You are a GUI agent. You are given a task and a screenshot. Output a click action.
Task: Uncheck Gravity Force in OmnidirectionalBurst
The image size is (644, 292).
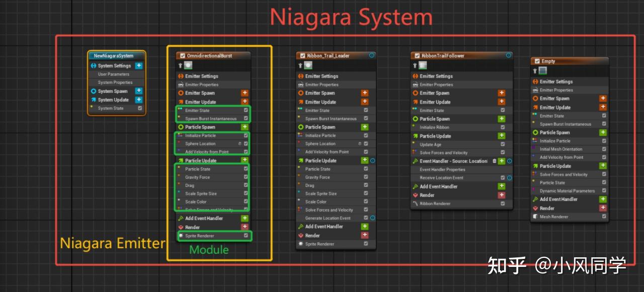pos(246,177)
